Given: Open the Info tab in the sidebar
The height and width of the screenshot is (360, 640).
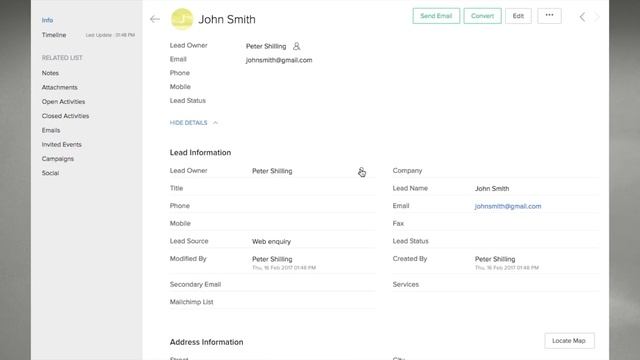Looking at the screenshot, I should (47, 20).
